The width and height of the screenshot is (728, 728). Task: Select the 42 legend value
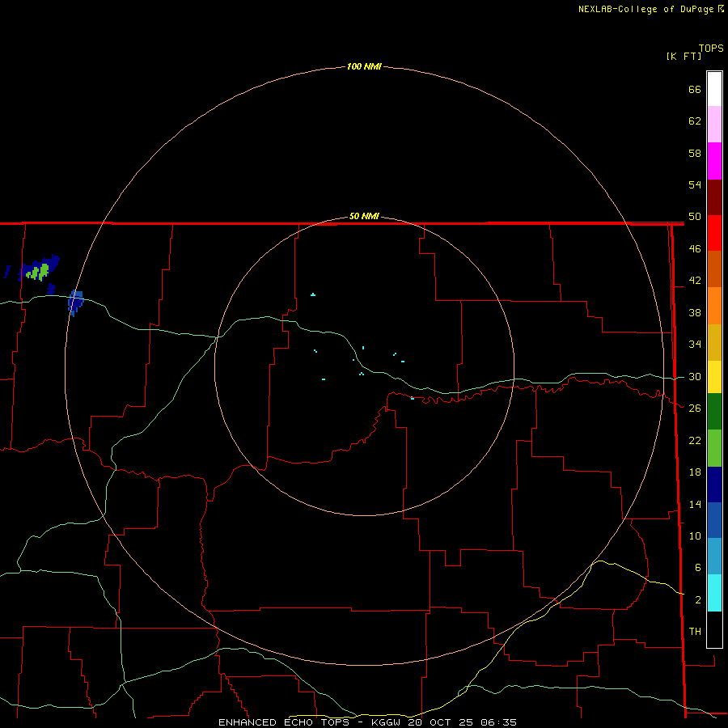(x=695, y=281)
